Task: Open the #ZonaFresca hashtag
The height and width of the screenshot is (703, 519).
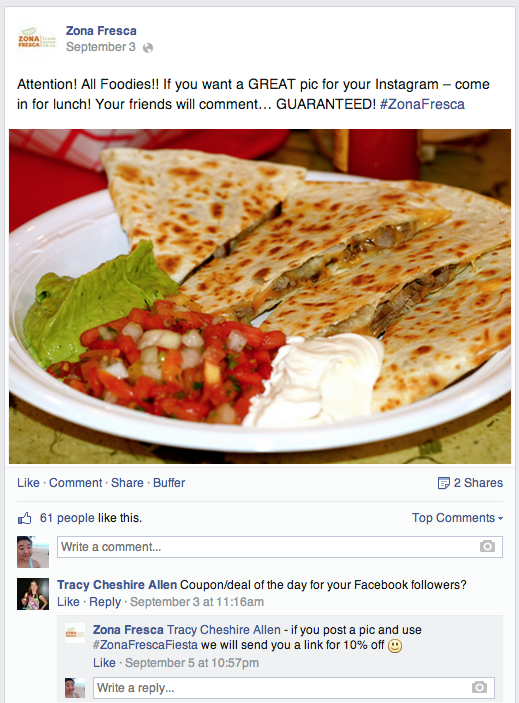Action: tap(422, 104)
